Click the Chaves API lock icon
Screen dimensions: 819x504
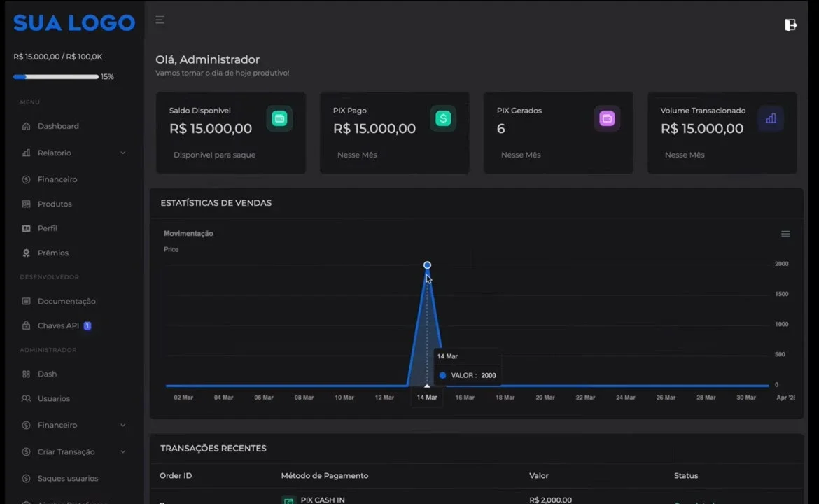[x=26, y=325]
